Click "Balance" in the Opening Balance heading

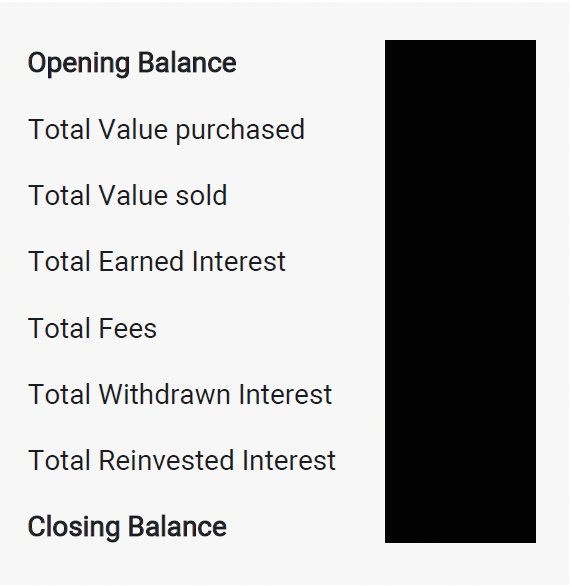click(x=187, y=63)
